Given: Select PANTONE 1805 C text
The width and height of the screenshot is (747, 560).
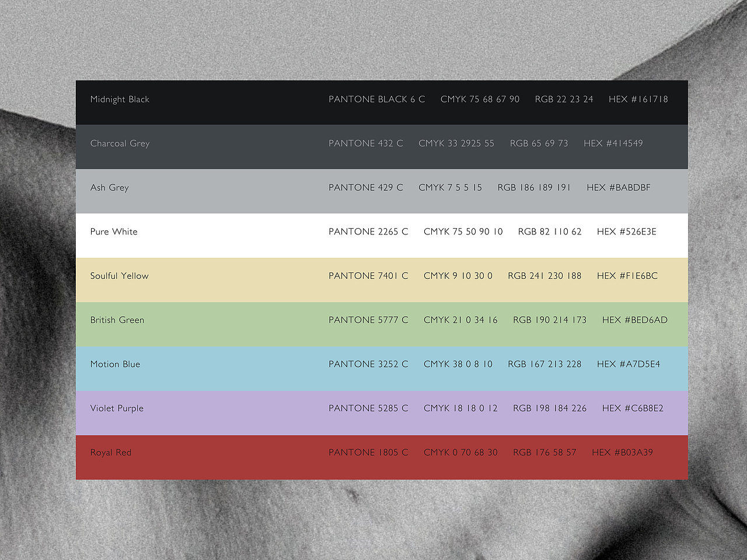Looking at the screenshot, I should [x=368, y=452].
